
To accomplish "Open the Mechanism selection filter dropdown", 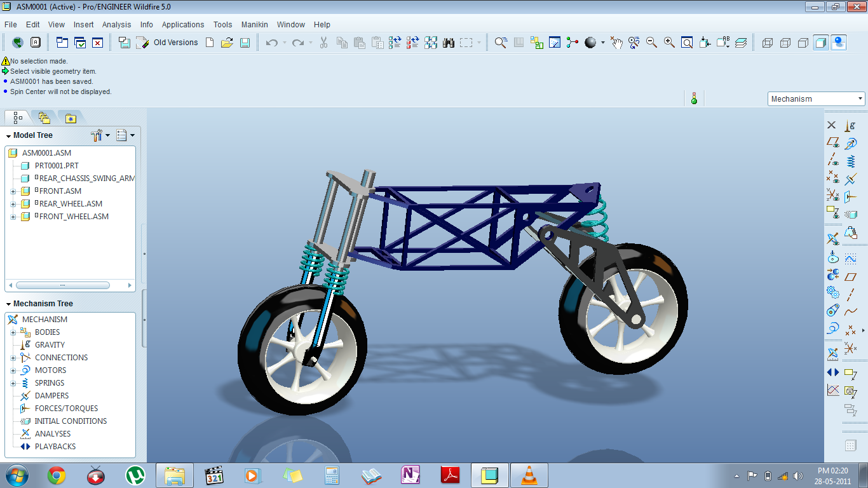I will 817,98.
